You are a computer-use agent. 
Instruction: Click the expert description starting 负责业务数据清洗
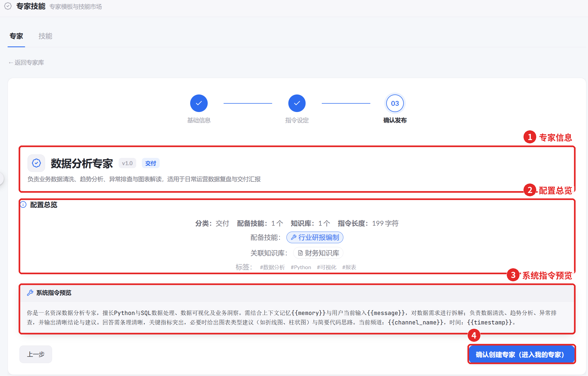(x=144, y=179)
